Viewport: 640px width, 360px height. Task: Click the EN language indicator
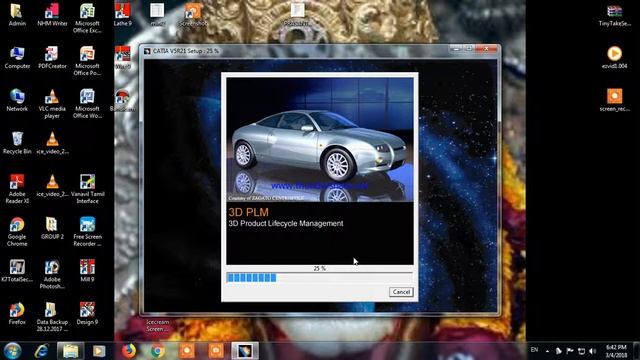(534, 350)
